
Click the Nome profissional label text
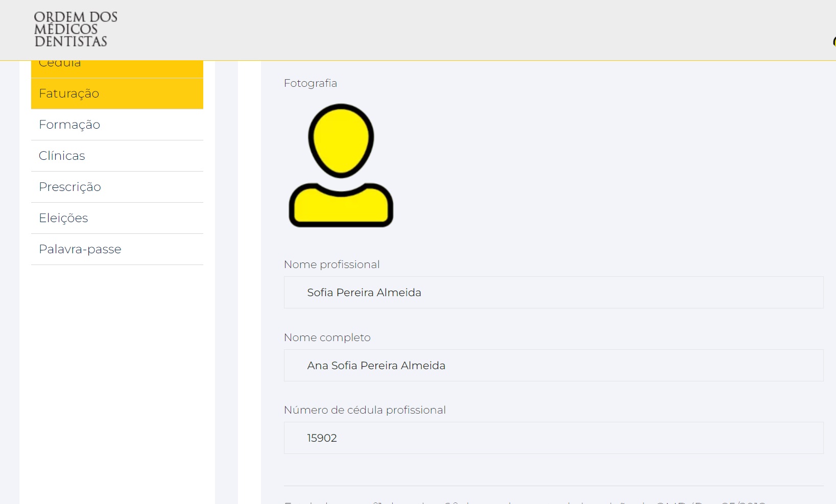click(x=331, y=265)
